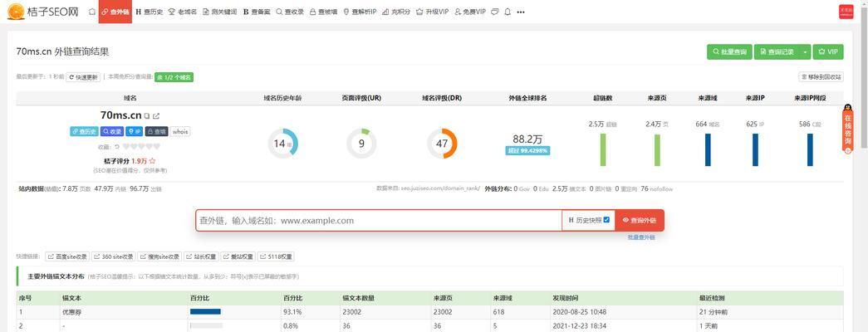This screenshot has width=868, height=332.
Task: Click the online consultation QQ penguin icon
Action: [847, 108]
